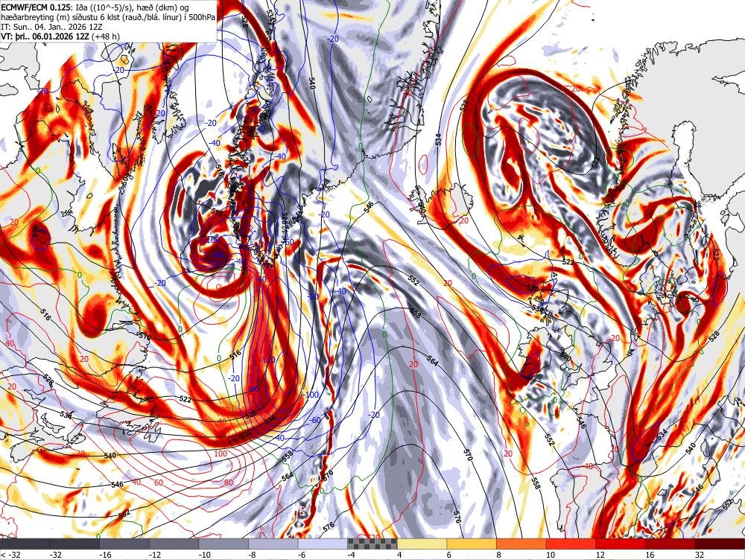Click the pale yellow swatch between 4 and 6

pos(422,544)
